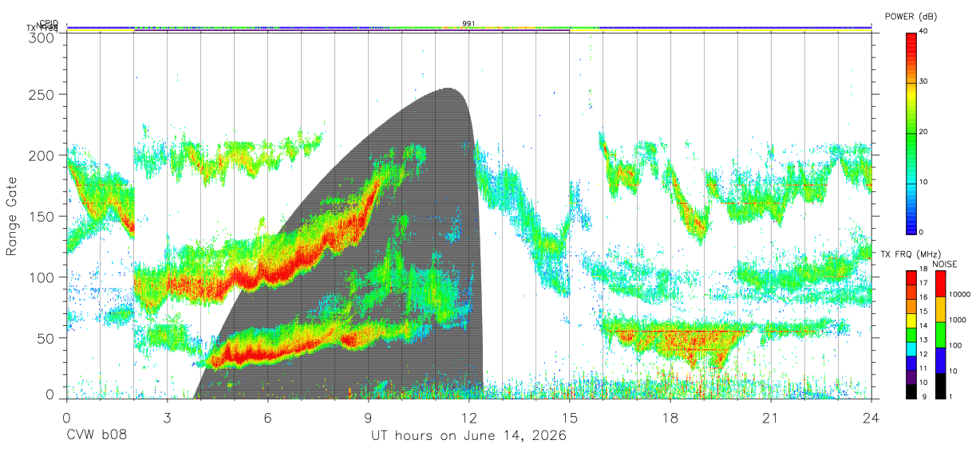The width and height of the screenshot is (980, 452).
Task: Click the POWER (dB) color bar
Action: (911, 132)
